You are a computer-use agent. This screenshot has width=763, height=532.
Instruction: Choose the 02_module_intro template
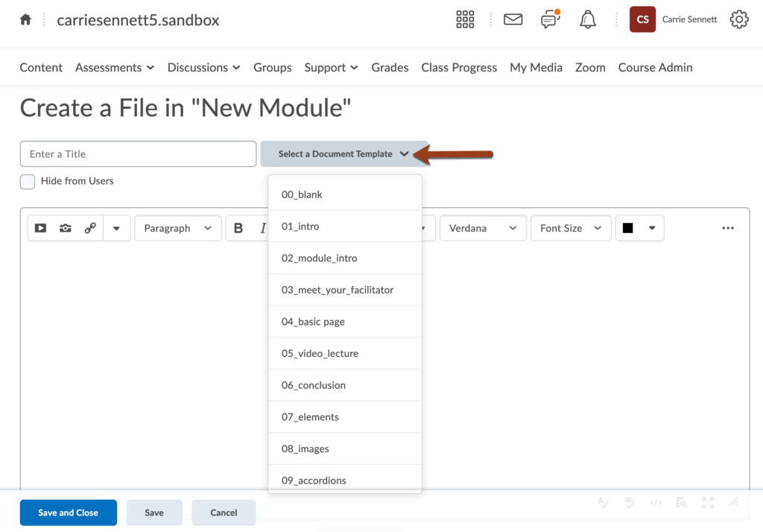click(x=345, y=258)
